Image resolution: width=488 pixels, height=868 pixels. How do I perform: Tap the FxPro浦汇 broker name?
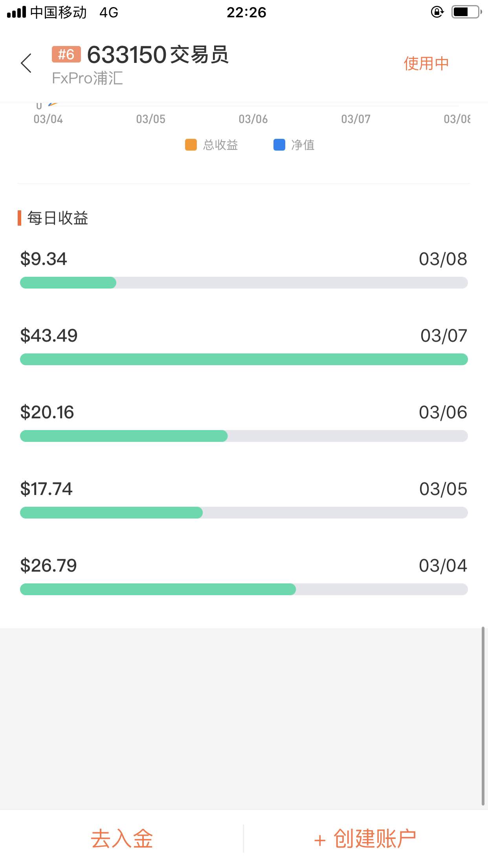87,78
